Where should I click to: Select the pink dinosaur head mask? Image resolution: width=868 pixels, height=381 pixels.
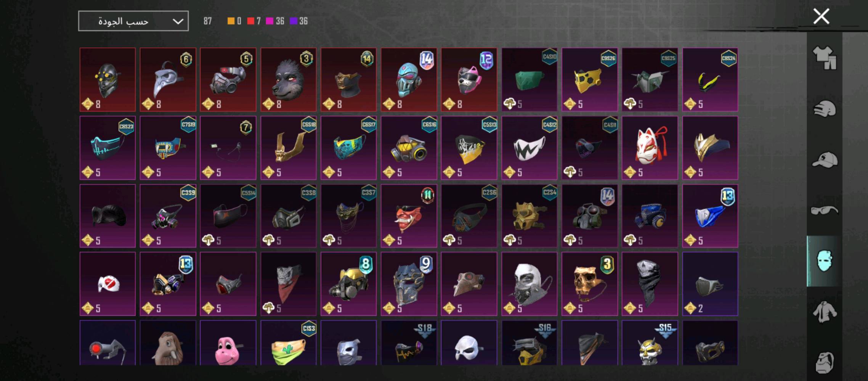tap(228, 343)
